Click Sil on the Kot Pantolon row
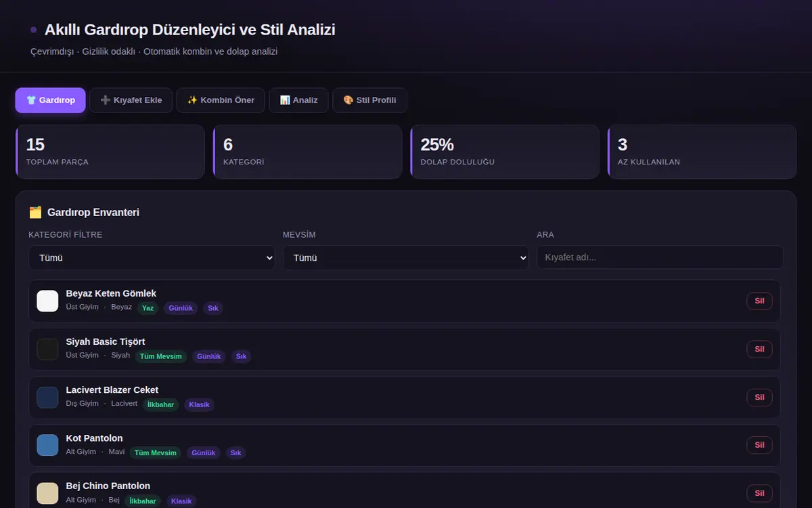 [759, 445]
